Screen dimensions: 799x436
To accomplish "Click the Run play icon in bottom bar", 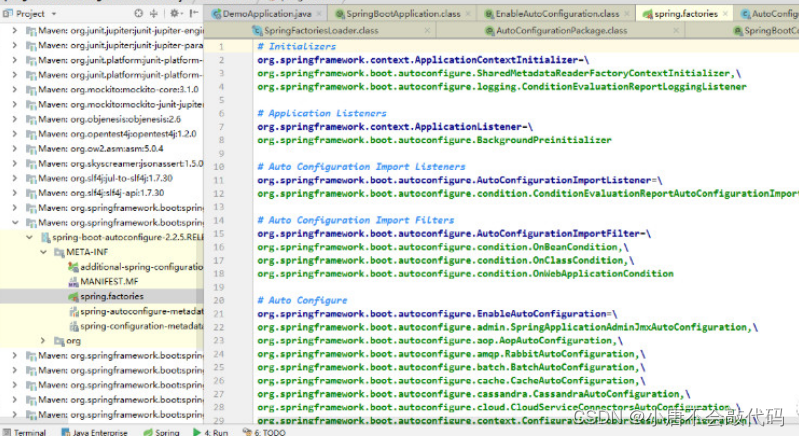I will point(197,432).
